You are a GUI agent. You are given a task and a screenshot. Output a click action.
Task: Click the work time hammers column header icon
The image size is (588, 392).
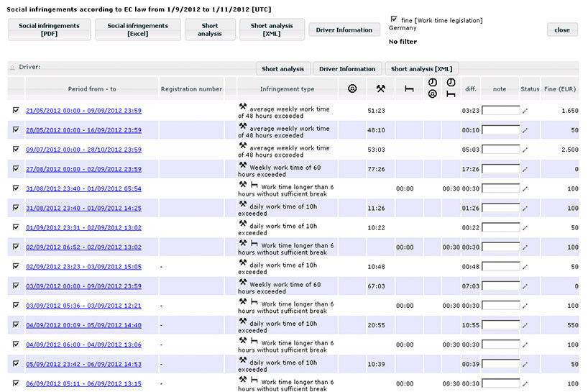pyautogui.click(x=381, y=88)
